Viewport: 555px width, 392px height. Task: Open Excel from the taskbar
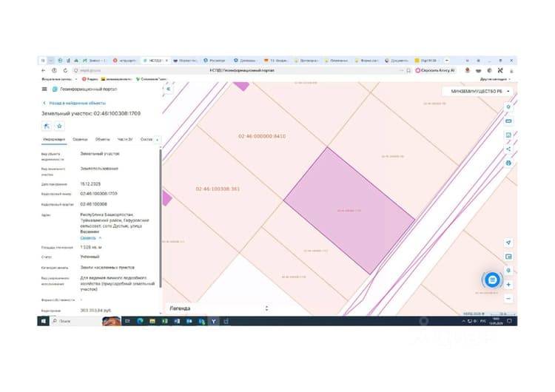tap(164, 321)
